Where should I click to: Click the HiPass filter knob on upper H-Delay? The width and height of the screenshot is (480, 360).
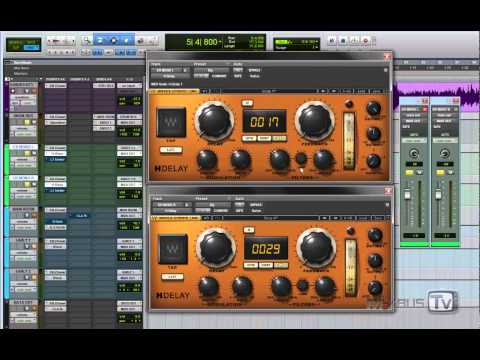tap(280, 160)
